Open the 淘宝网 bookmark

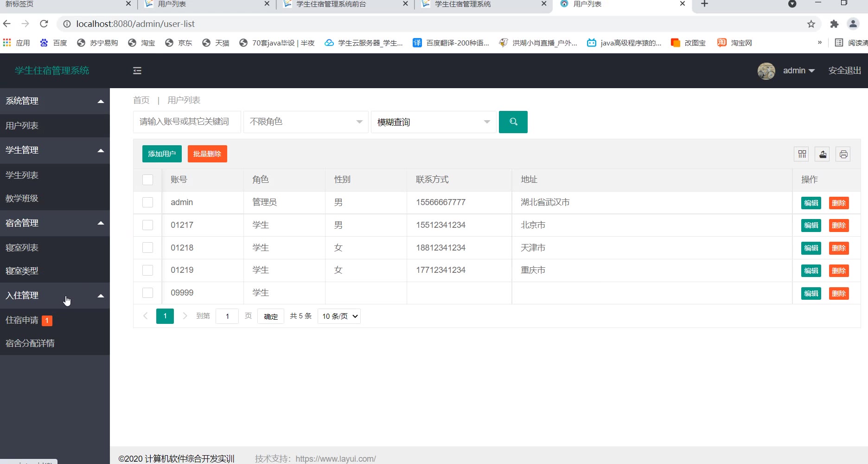pyautogui.click(x=734, y=43)
